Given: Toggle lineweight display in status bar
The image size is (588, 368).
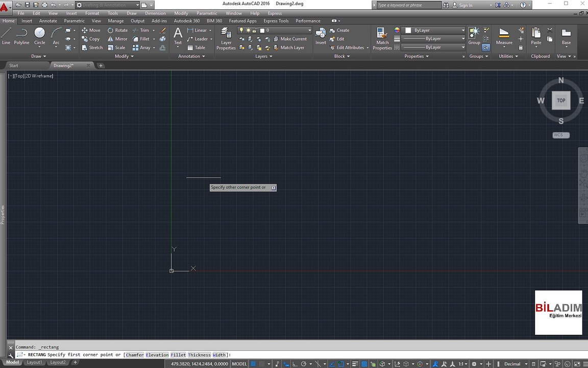Looking at the screenshot, I should point(355,364).
